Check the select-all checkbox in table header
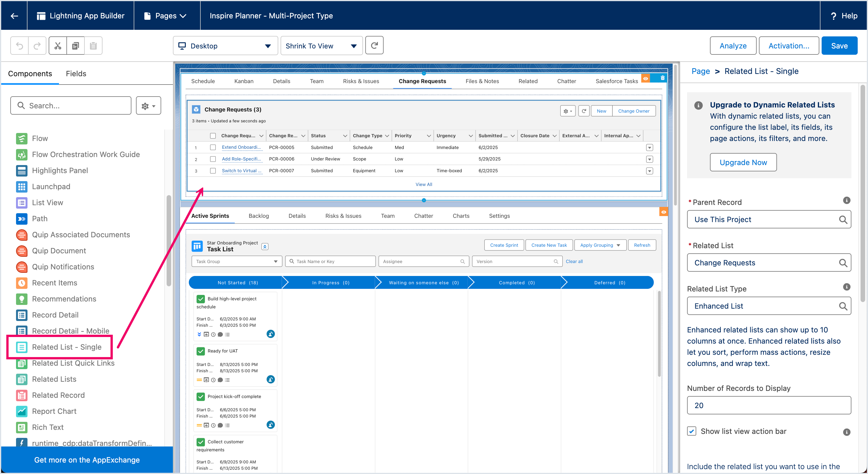This screenshot has width=868, height=474. pyautogui.click(x=213, y=136)
